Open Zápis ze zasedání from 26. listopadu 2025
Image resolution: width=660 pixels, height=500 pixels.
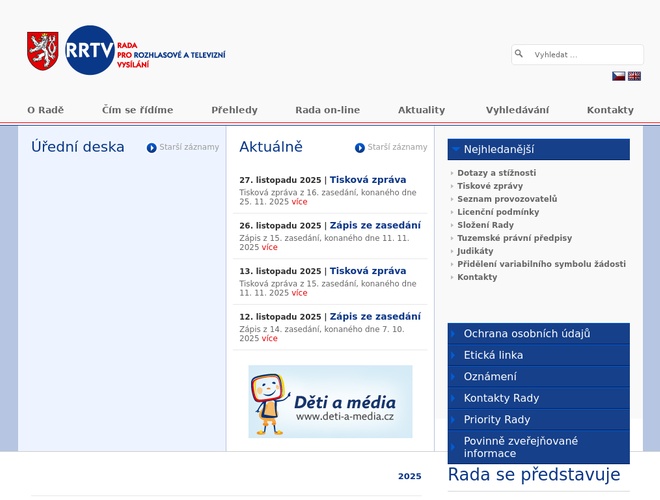pos(375,225)
